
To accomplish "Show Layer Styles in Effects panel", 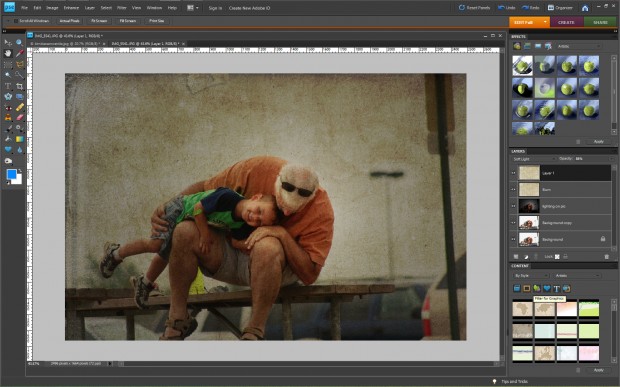I will [x=527, y=46].
